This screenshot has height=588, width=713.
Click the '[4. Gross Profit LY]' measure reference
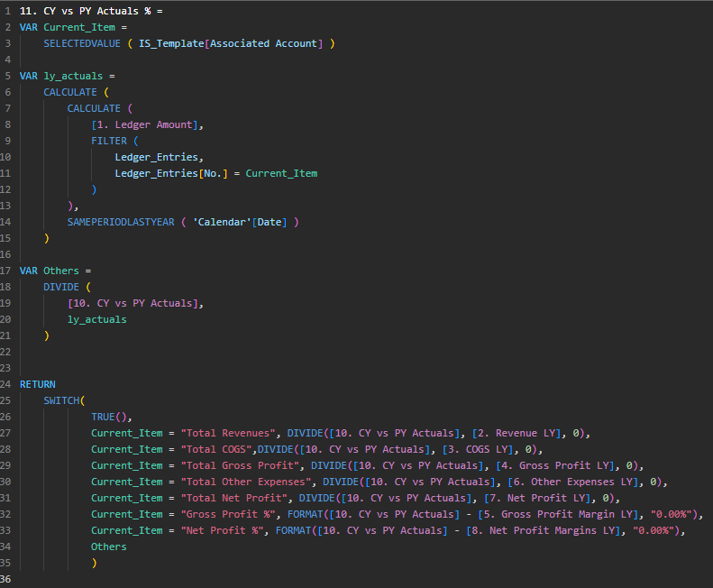tap(555, 465)
